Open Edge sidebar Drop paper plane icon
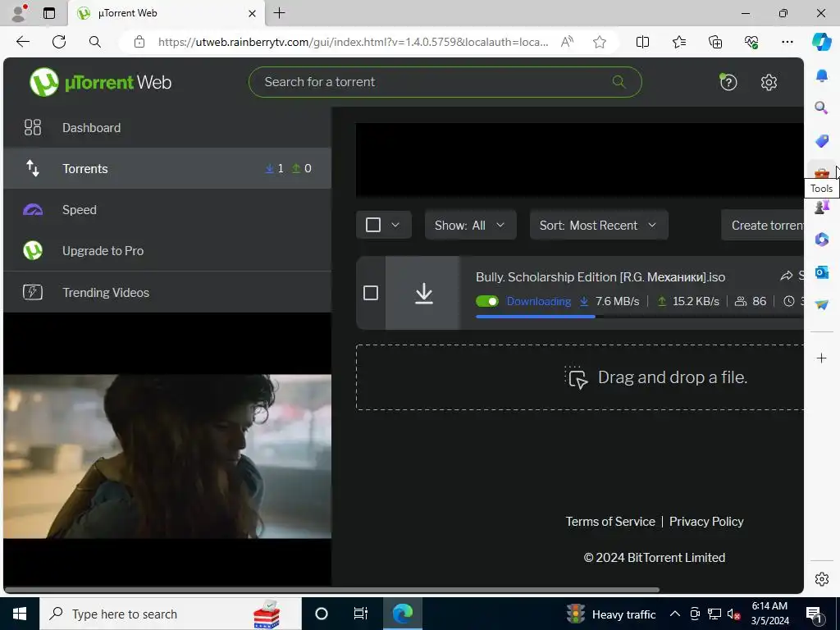Viewport: 840px width, 630px height. (821, 305)
